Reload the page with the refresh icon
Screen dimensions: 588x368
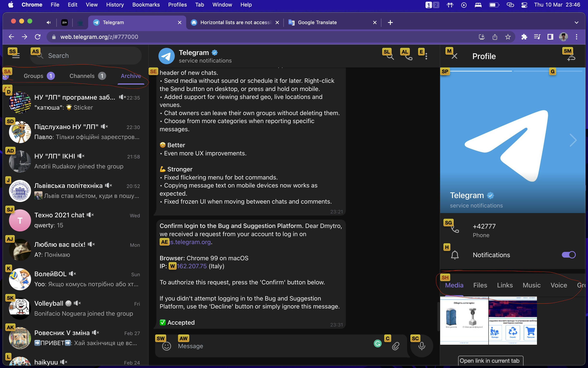click(x=38, y=37)
